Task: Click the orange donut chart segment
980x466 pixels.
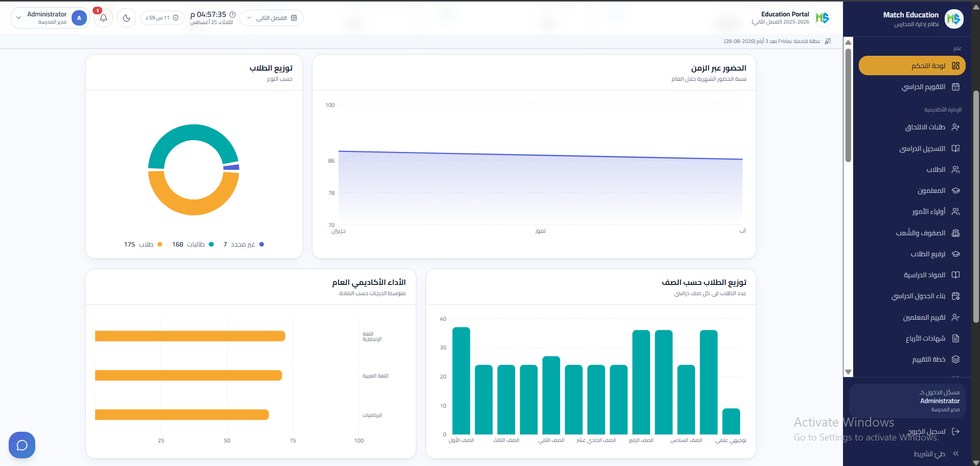Action: pos(193,207)
